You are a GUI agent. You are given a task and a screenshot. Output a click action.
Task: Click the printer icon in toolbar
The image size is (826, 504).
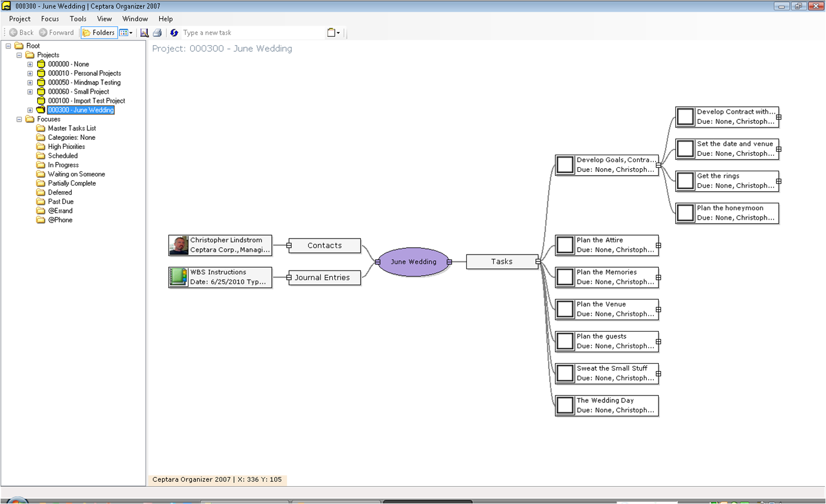coord(158,33)
